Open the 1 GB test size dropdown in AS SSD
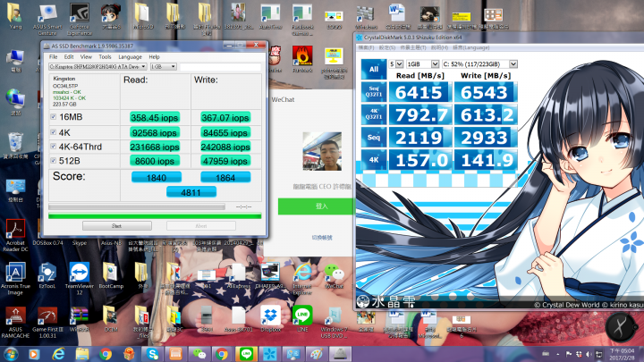The image size is (644, 362). tap(163, 66)
